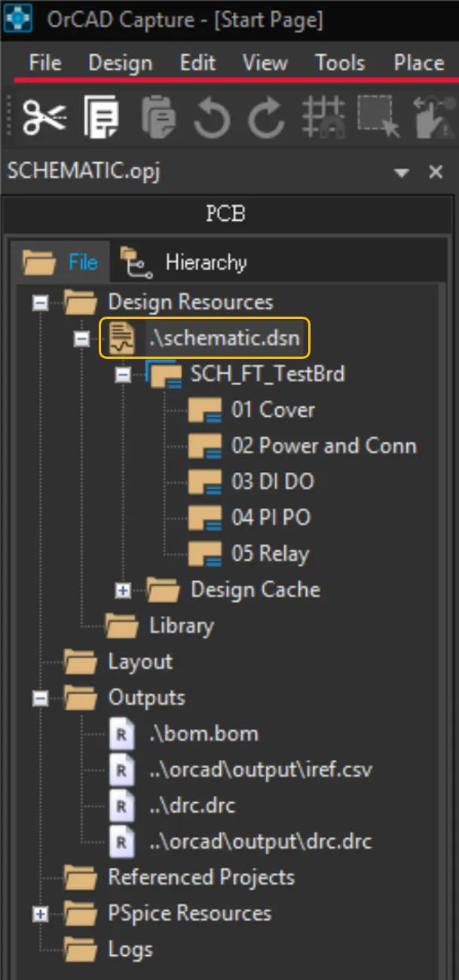Viewport: 459px width, 980px height.
Task: Click the Design Resources label
Action: (x=191, y=302)
